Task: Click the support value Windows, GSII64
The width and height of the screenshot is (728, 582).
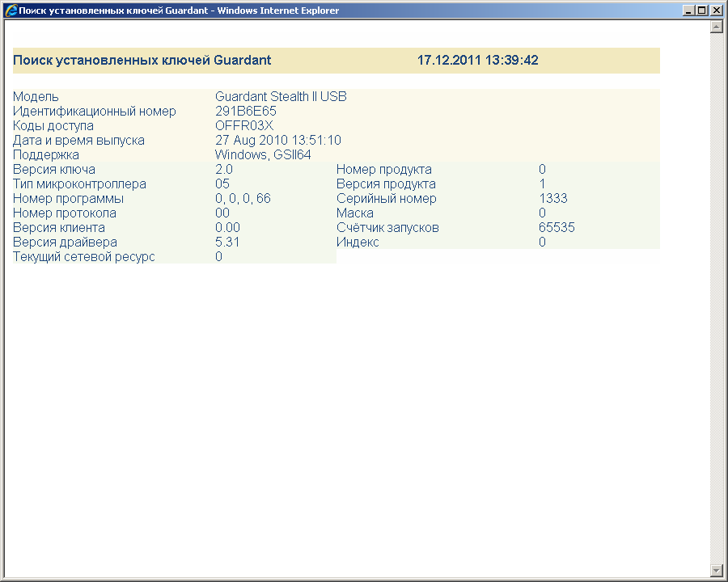Action: (x=263, y=155)
